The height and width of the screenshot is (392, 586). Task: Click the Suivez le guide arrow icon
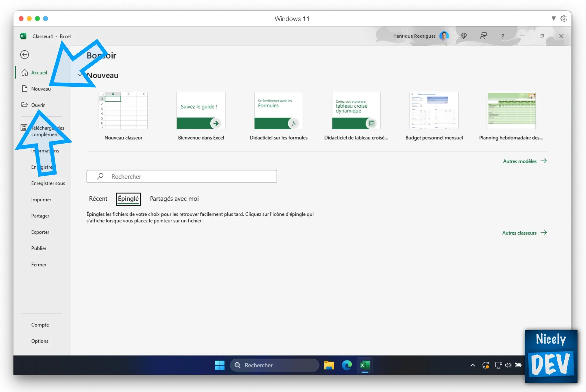click(216, 123)
